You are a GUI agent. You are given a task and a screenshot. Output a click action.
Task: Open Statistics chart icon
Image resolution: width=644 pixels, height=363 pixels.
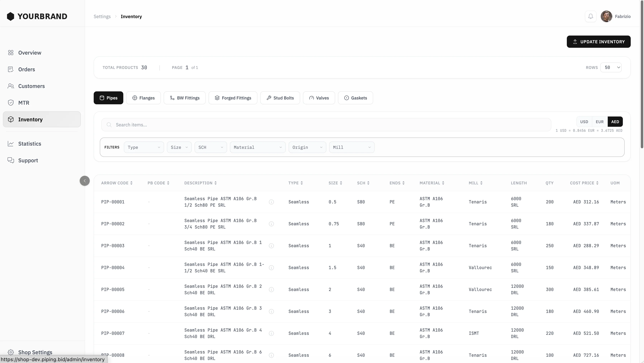10,144
